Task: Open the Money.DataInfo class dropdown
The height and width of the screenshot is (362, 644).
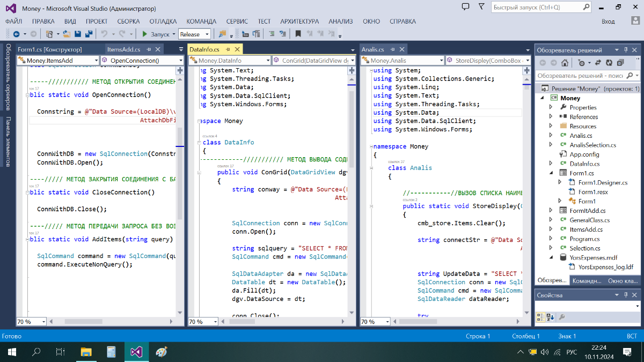Action: (x=229, y=61)
